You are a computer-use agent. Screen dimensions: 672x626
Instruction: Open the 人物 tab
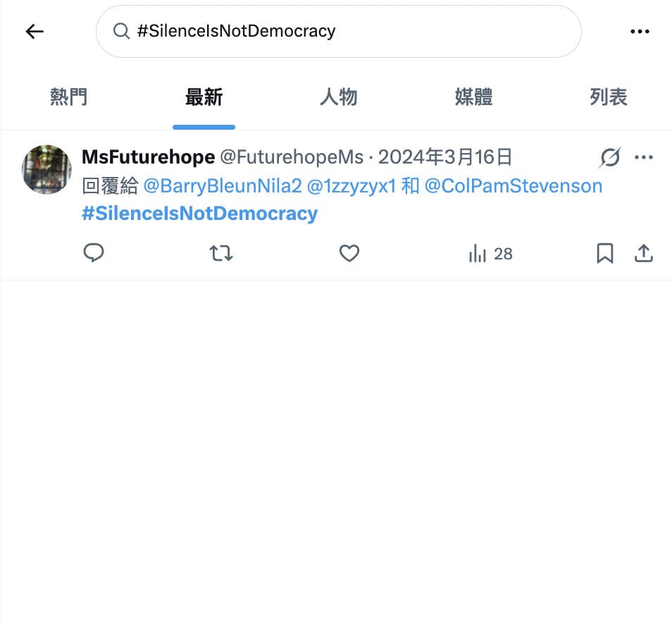pos(338,97)
